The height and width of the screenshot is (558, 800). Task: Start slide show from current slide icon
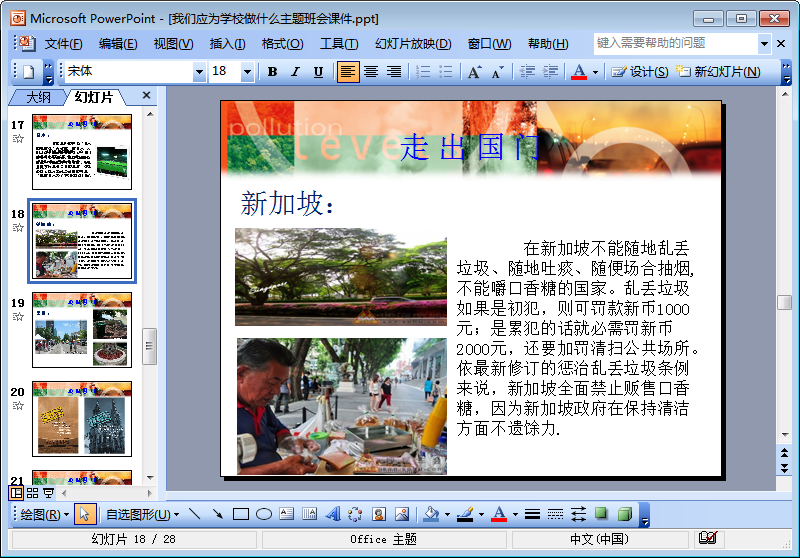click(48, 493)
